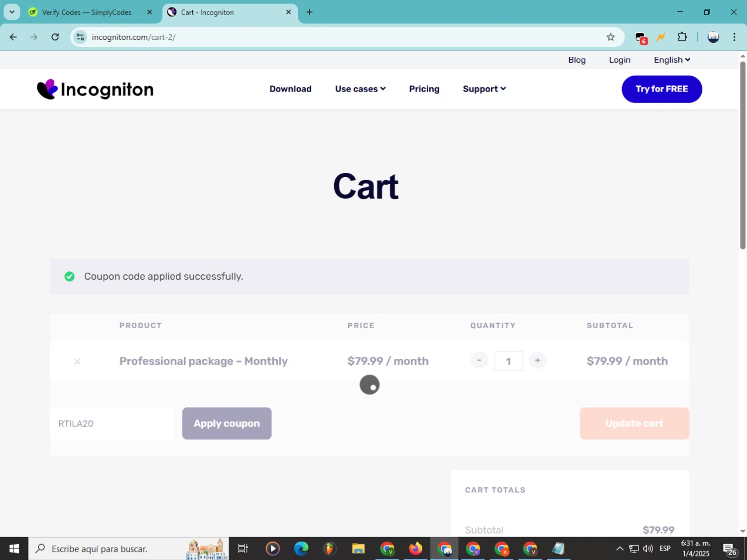Open the tab search dropdown arrow

point(12,12)
